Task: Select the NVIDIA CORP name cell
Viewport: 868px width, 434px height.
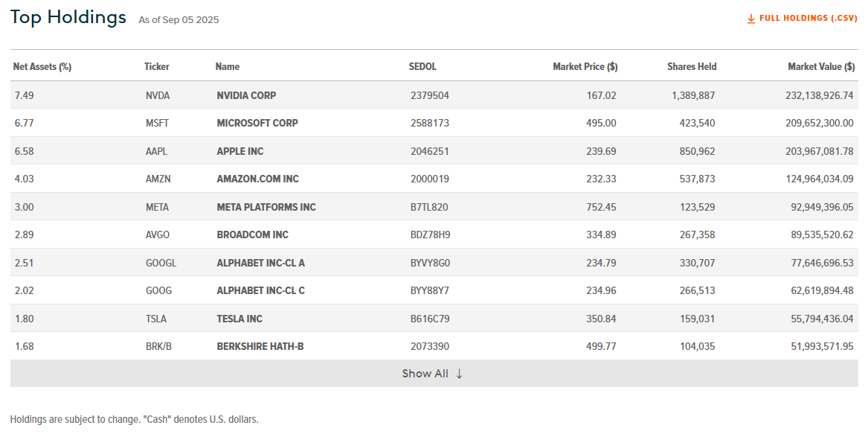Action: [246, 95]
